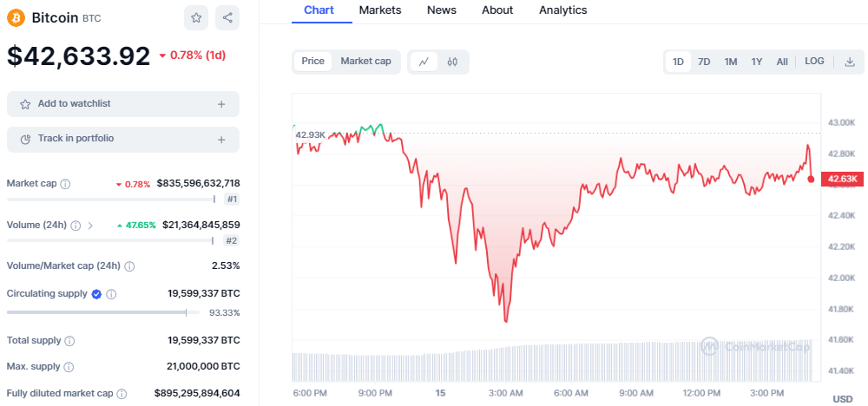The height and width of the screenshot is (406, 868).
Task: Click the plus on Track in portfolio
Action: tap(221, 139)
